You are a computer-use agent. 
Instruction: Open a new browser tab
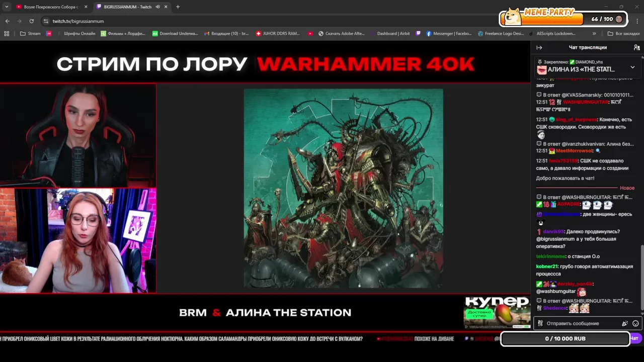pos(178,7)
